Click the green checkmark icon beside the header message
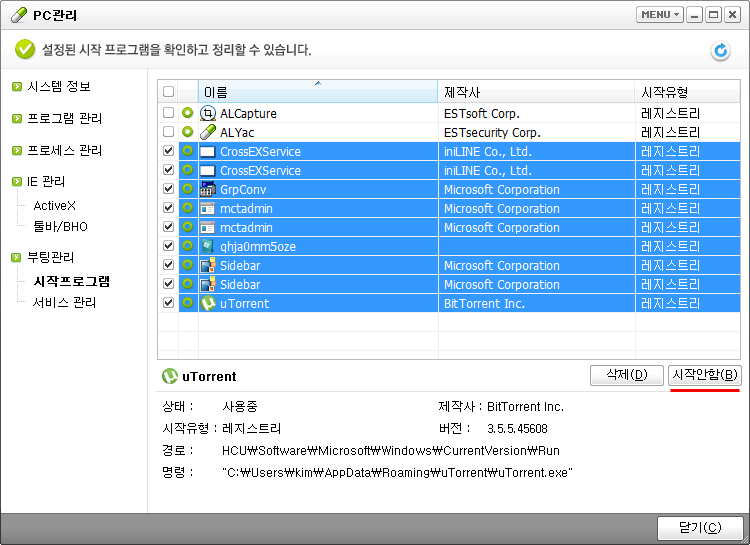The height and width of the screenshot is (545, 750). click(x=25, y=49)
